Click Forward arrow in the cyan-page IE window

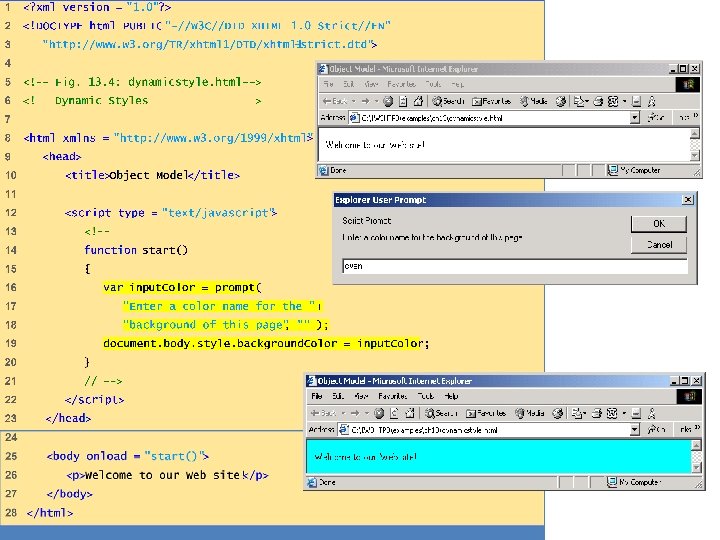click(355, 413)
